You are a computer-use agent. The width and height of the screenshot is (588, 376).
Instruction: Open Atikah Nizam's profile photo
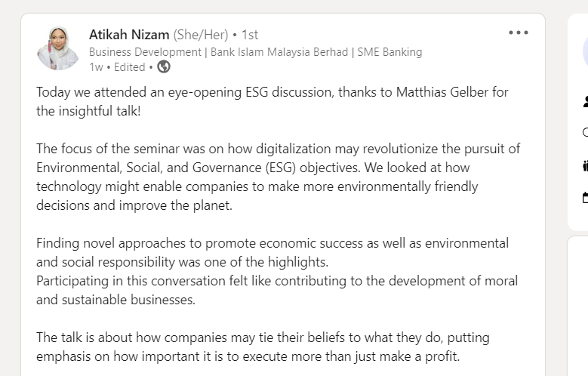click(58, 48)
